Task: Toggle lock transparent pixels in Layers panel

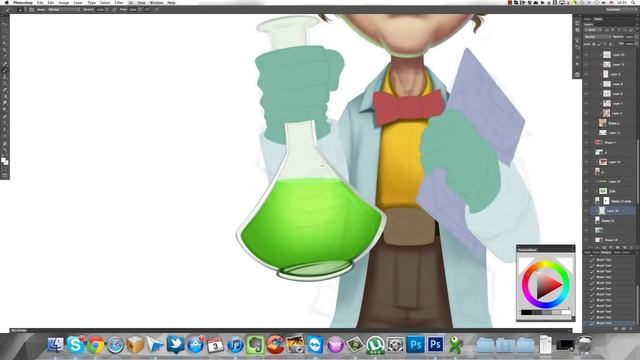Action: (593, 44)
